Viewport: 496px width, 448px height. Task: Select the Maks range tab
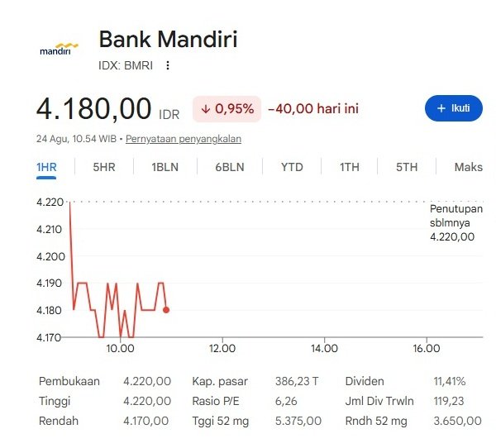(469, 167)
